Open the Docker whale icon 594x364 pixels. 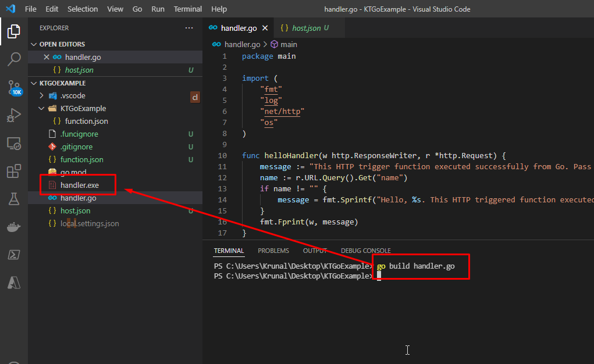(x=13, y=227)
